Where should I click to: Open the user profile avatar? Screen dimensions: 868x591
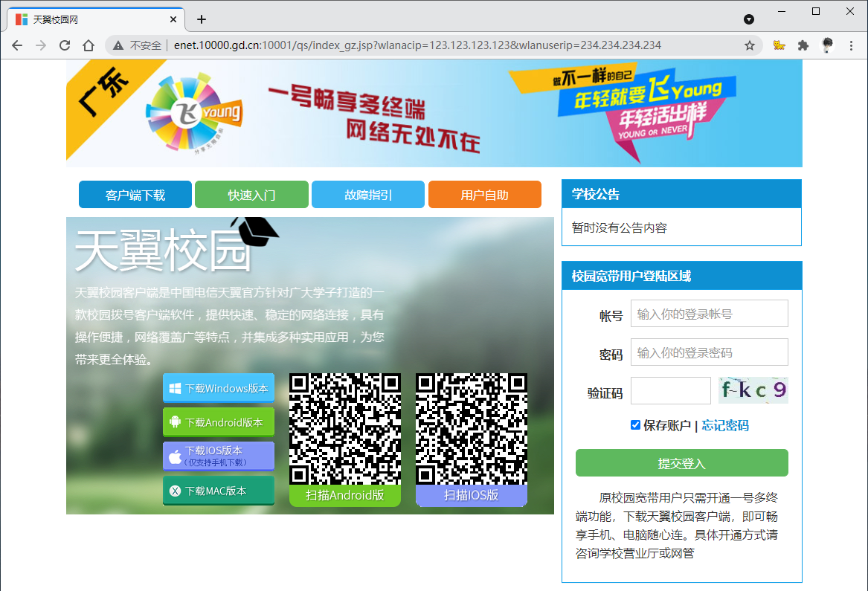[828, 45]
